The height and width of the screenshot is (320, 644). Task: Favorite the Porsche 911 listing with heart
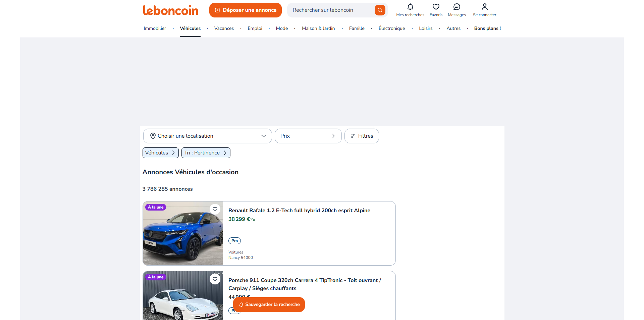coord(215,279)
